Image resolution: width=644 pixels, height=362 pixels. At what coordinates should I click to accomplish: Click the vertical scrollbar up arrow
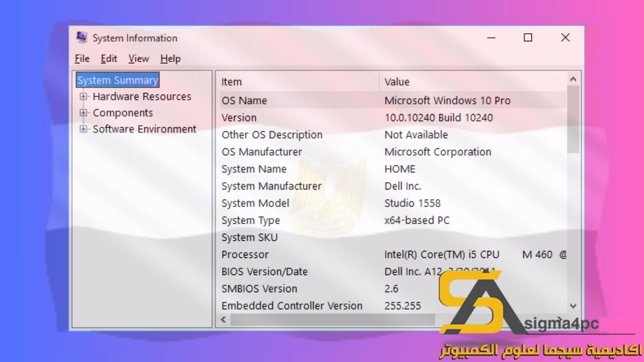(x=573, y=79)
